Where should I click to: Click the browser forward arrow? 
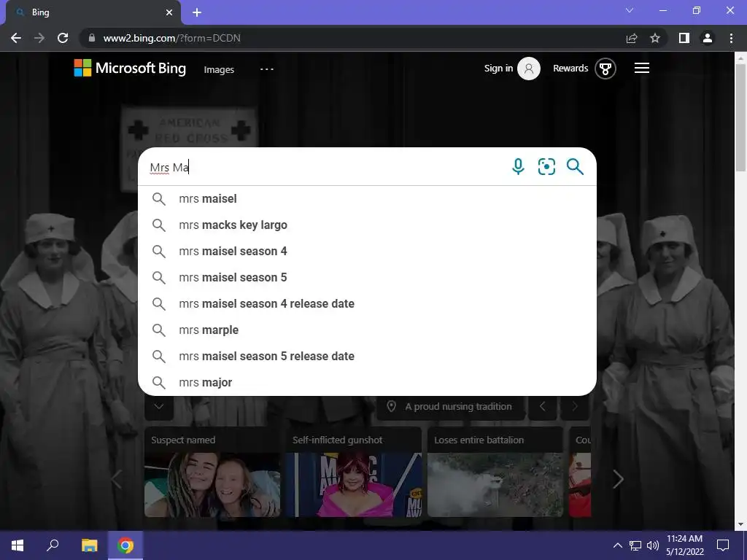coord(39,38)
